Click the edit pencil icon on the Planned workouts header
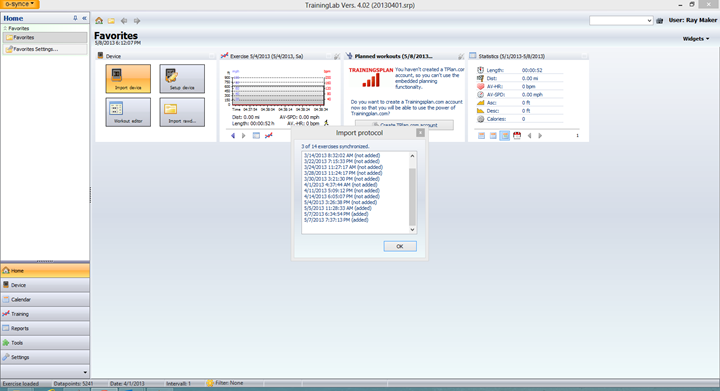720x391 pixels. point(461,56)
